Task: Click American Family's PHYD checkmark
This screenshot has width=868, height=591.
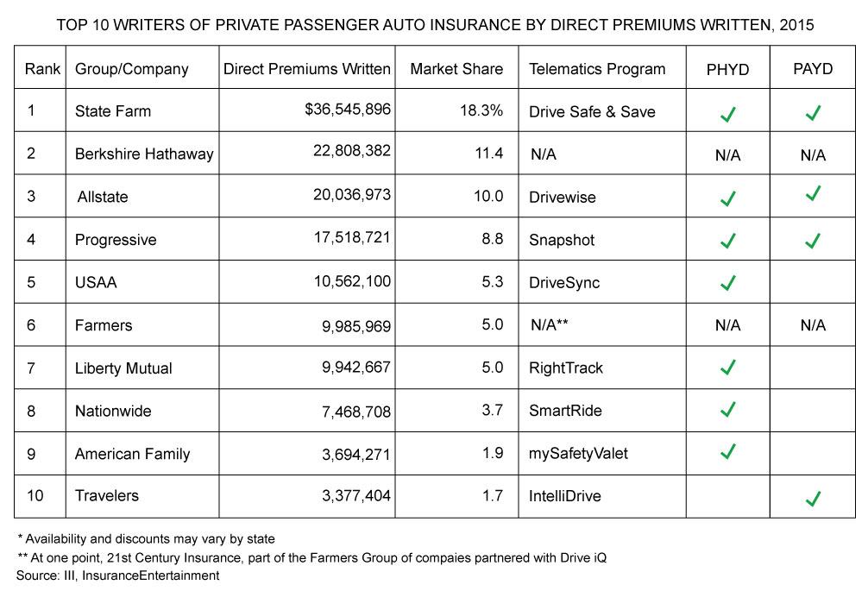Action: point(727,451)
